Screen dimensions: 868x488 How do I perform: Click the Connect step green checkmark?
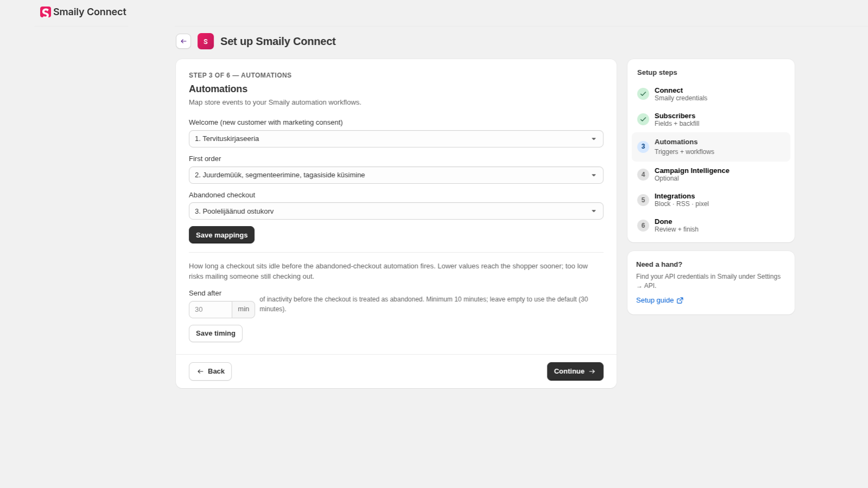[x=643, y=94]
